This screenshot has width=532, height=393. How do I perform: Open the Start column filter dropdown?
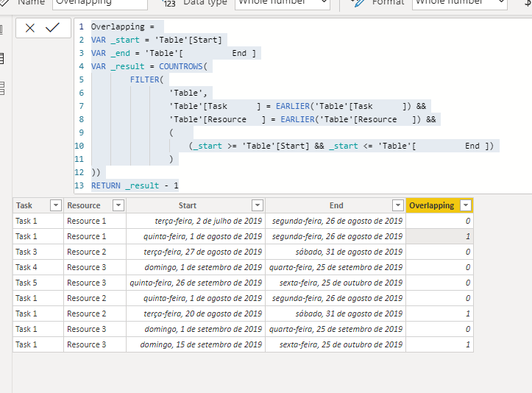(258, 205)
